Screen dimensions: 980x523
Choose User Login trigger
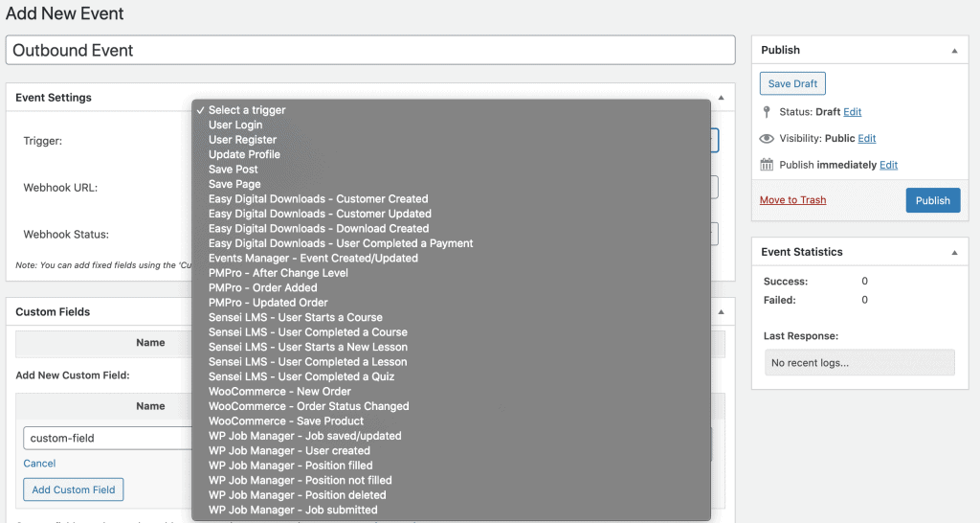point(451,125)
